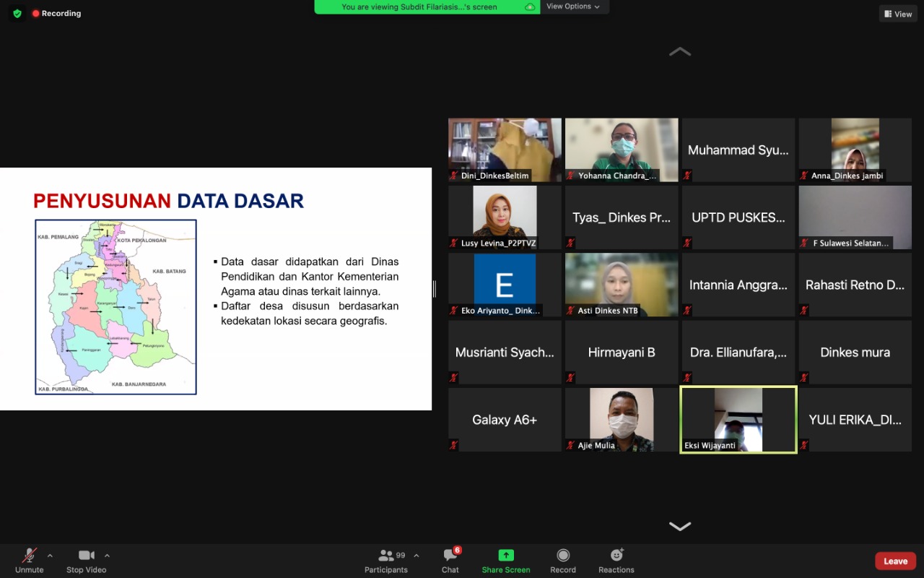Select Dini_DinkesBeltim video tile
924x578 pixels.
coord(505,150)
